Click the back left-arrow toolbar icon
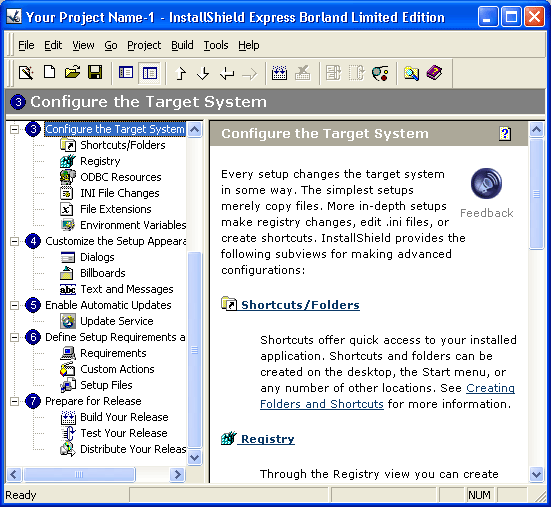The width and height of the screenshot is (551, 507). pos(227,73)
